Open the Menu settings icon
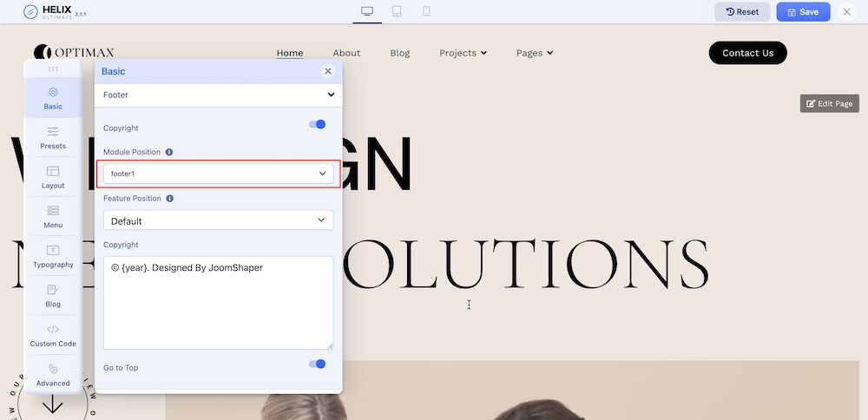 click(x=53, y=210)
